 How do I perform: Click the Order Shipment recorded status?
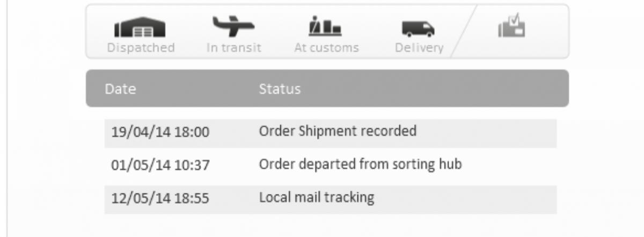(x=338, y=131)
